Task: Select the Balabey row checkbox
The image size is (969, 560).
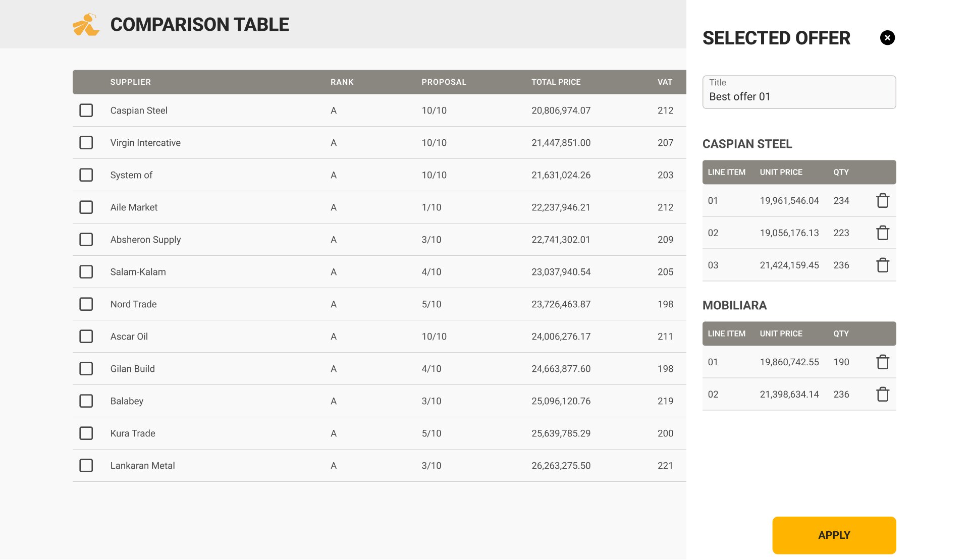Action: tap(86, 401)
